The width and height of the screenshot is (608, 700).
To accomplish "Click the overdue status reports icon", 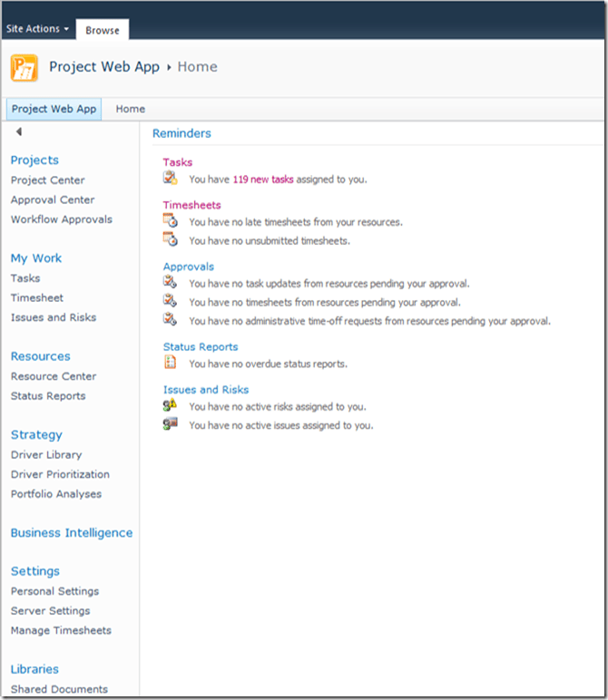I will coord(170,363).
